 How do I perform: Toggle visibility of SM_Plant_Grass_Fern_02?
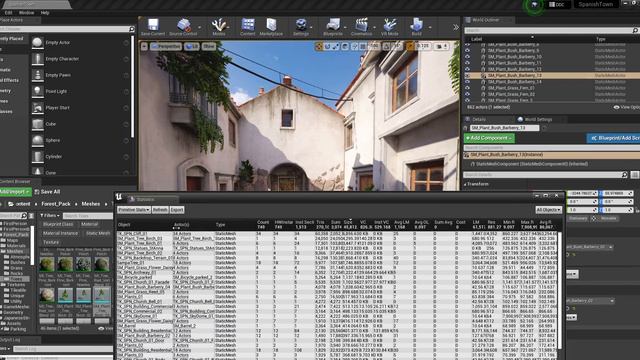(467, 94)
